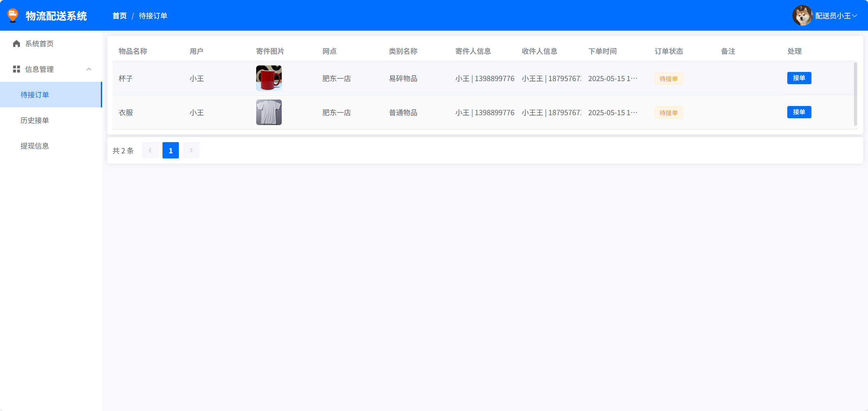Click the grid icon beside 信息管理
The image size is (868, 411).
[x=16, y=69]
